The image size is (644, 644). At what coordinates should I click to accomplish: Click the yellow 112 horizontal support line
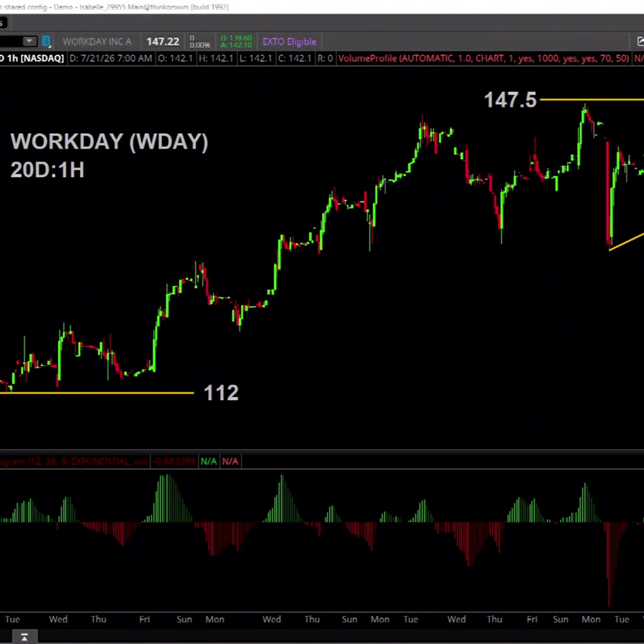click(x=97, y=393)
